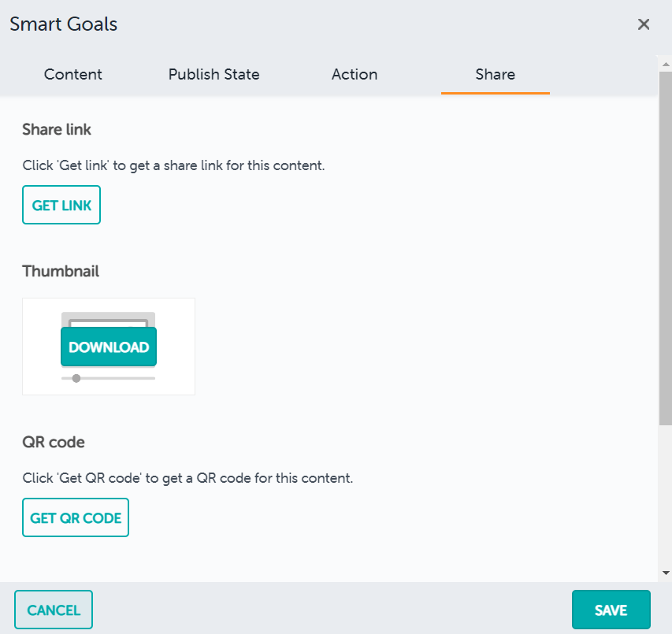Click the scrollbar track below the thumb
Viewport: 672px width, 634px height.
[666, 496]
